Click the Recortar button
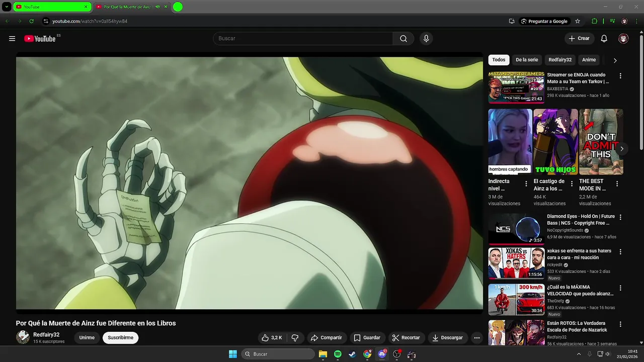Screen dimensions: 644x362 click(x=406, y=338)
